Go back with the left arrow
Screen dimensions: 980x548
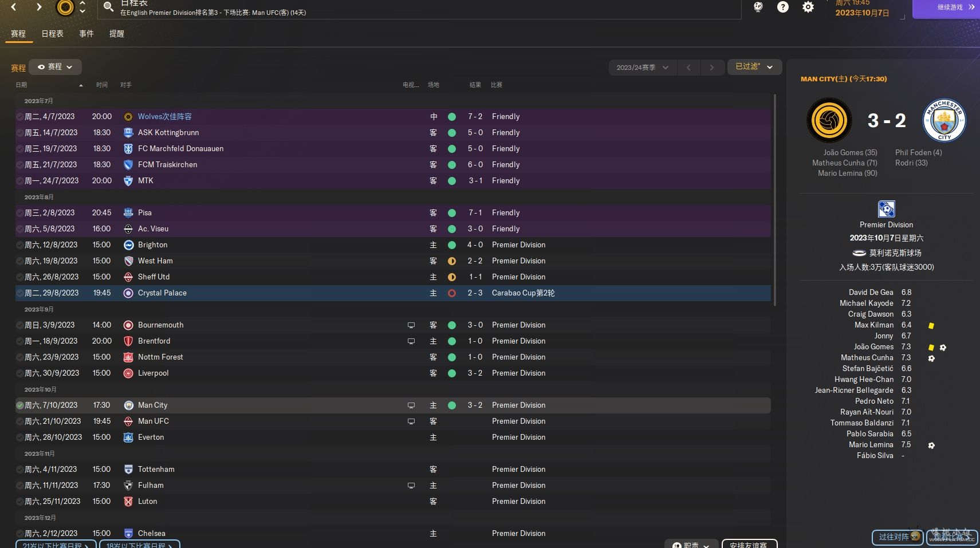pos(14,7)
